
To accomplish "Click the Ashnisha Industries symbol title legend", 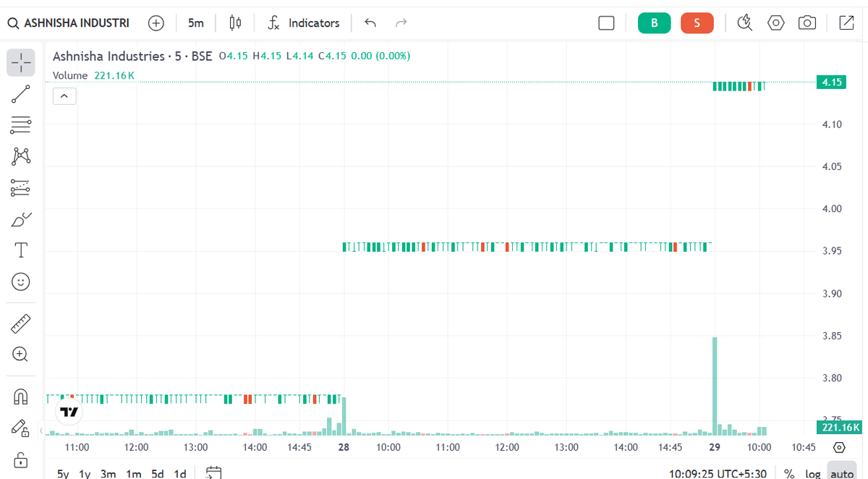I will 132,56.
